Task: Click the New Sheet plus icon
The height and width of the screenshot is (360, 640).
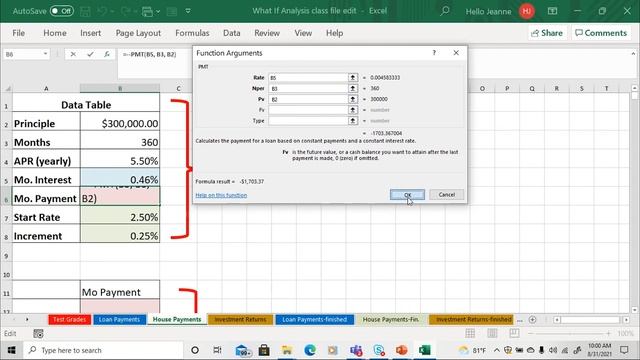Action: [x=532, y=320]
